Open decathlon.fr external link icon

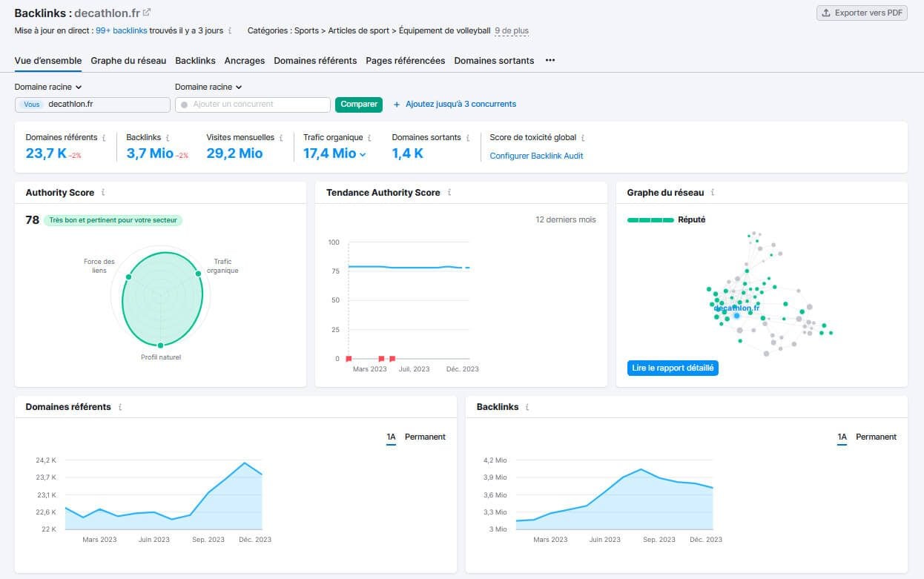point(147,12)
